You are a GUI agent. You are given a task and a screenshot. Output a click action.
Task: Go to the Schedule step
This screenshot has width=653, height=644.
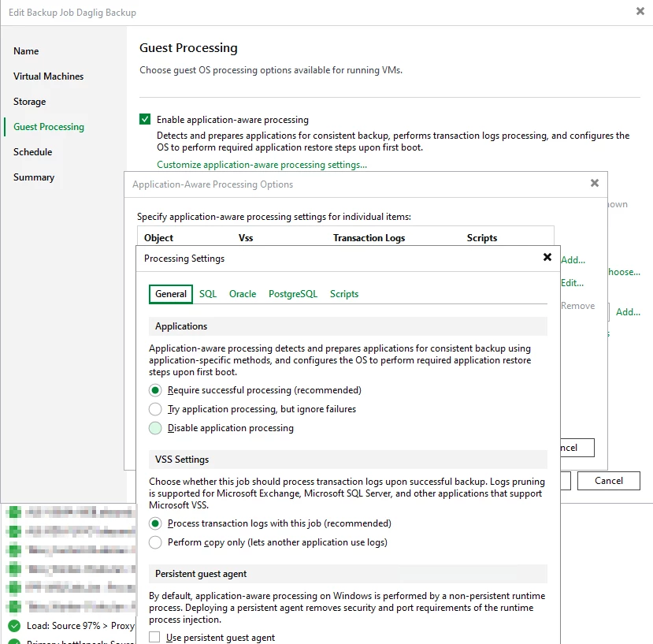coord(33,151)
